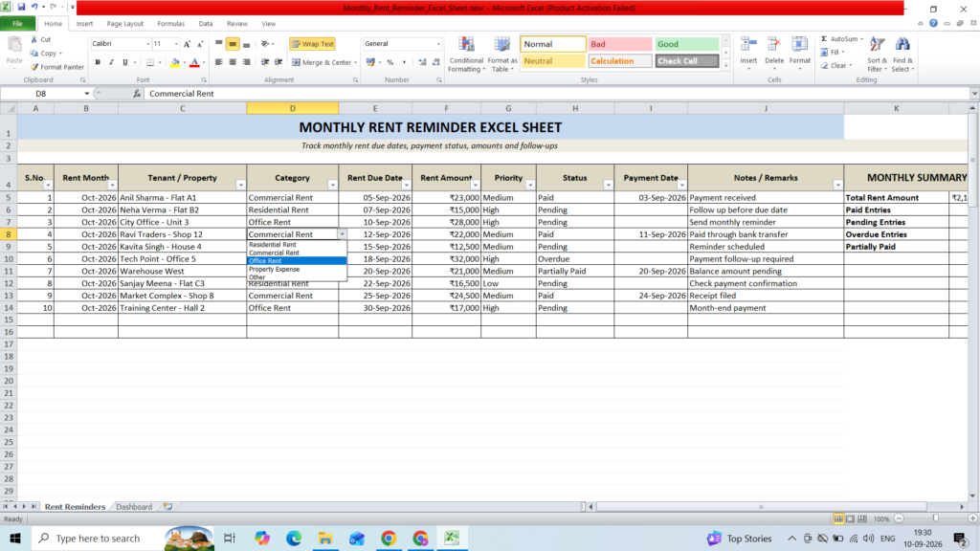Open Google Chrome from taskbar
The width and height of the screenshot is (980, 551).
click(389, 538)
